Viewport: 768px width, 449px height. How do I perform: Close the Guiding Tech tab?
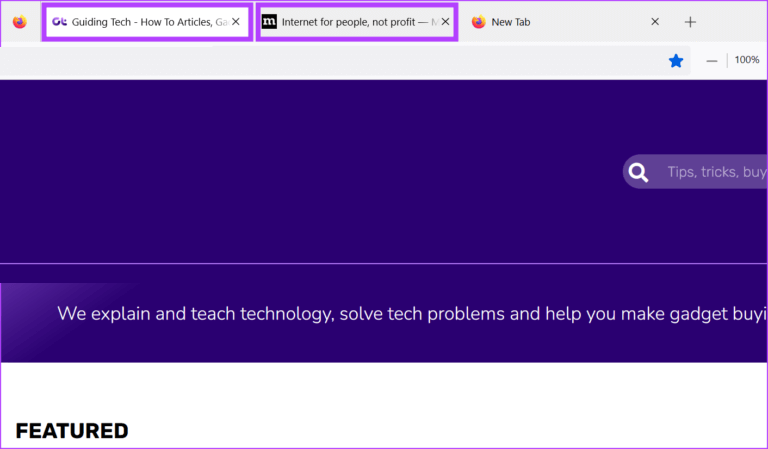coord(236,22)
